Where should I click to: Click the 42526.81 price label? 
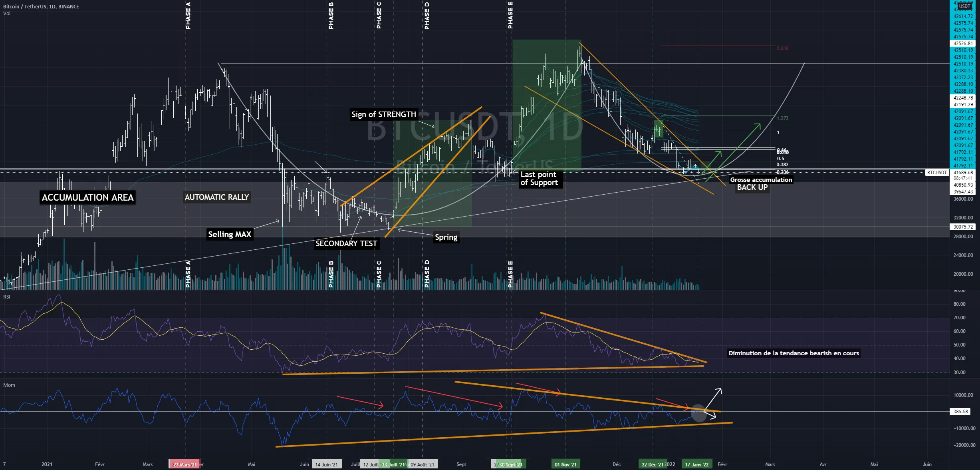point(963,43)
